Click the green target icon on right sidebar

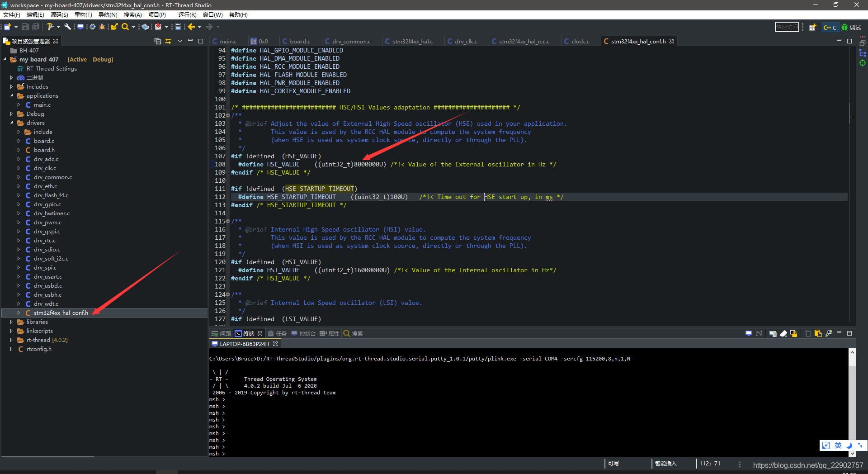click(863, 63)
